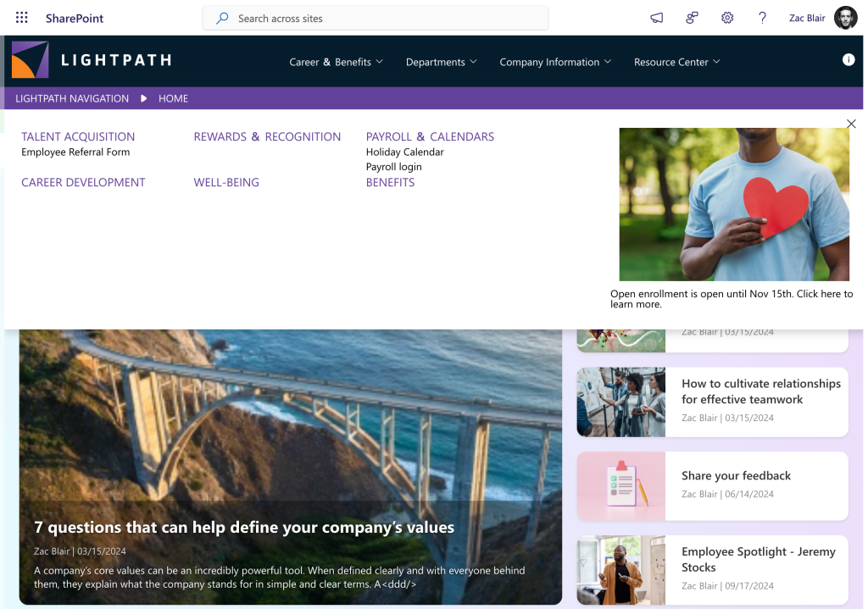Click the help question mark icon
Viewport: 868px width, 609px height.
762,18
